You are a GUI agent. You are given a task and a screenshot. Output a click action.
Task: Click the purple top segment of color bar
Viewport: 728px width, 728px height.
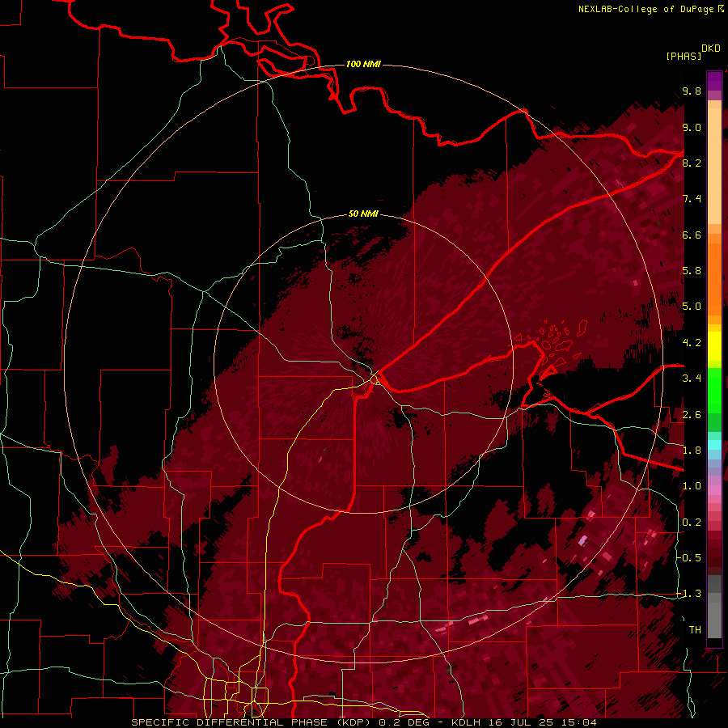(714, 81)
